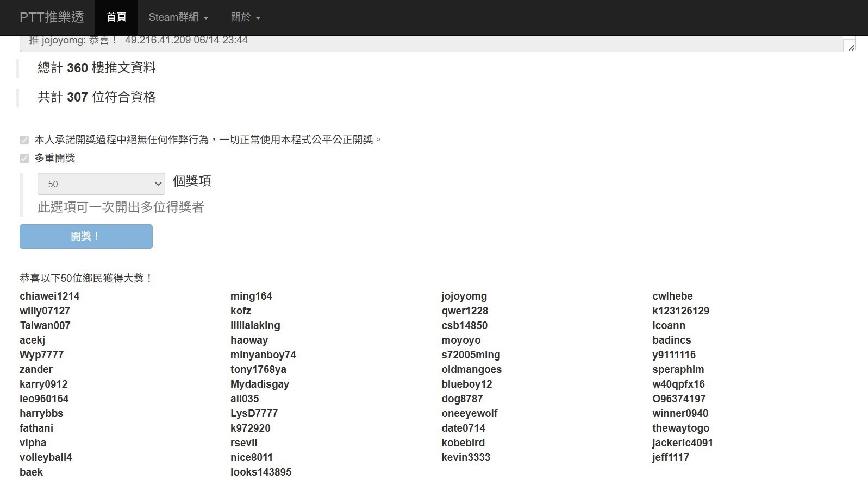Select winner name date0714
The height and width of the screenshot is (480, 868).
(464, 428)
